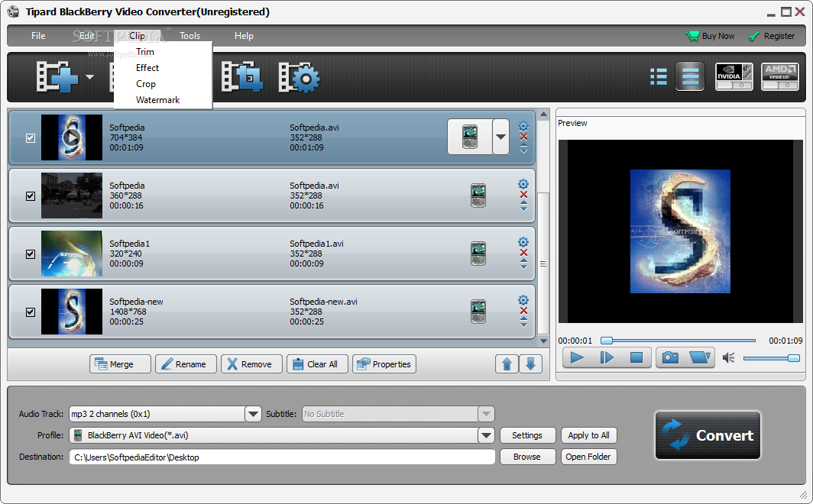Click the Register link
The height and width of the screenshot is (504, 813).
(772, 36)
